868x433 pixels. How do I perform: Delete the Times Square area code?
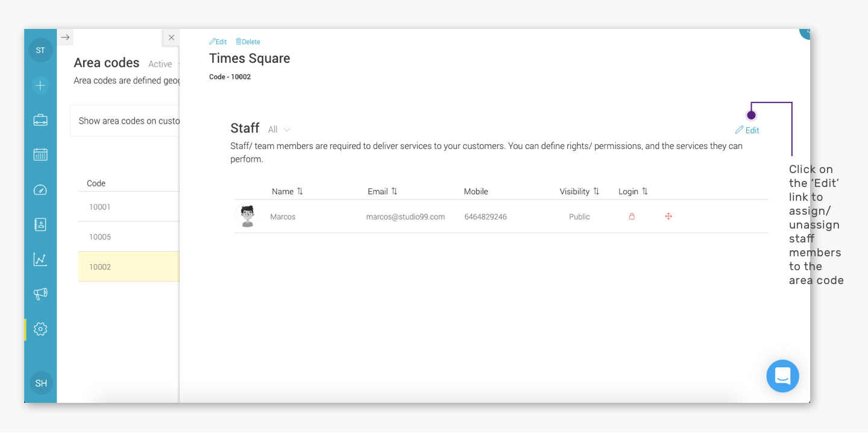[x=248, y=42]
